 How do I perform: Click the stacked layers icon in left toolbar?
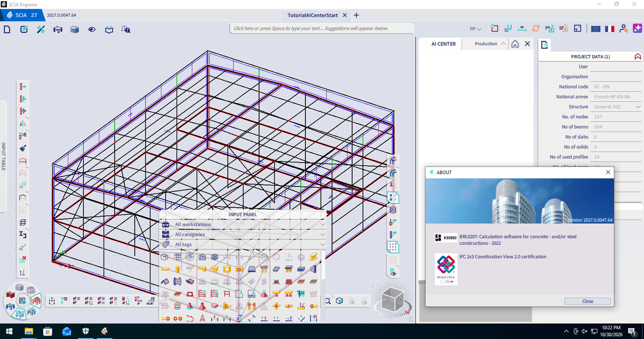point(23,222)
